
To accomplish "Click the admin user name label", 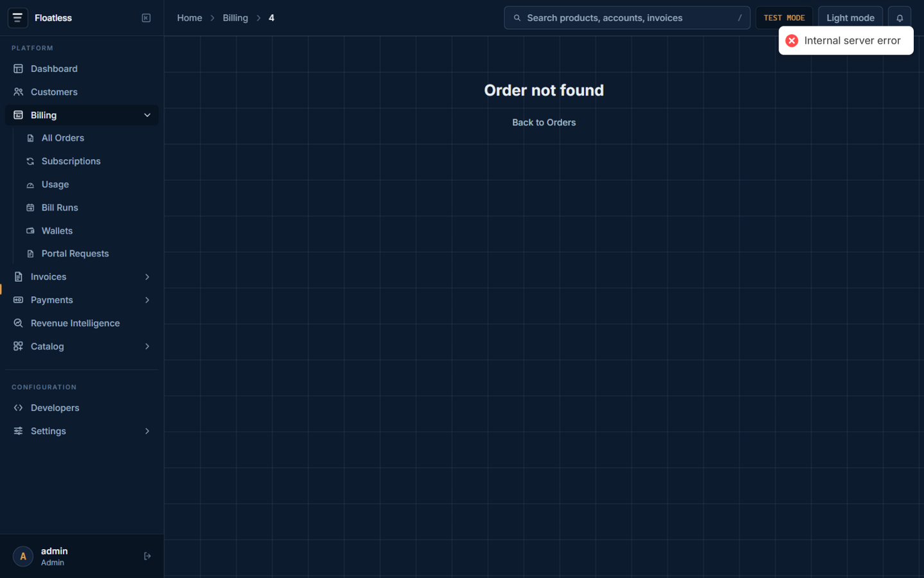I will [55, 551].
